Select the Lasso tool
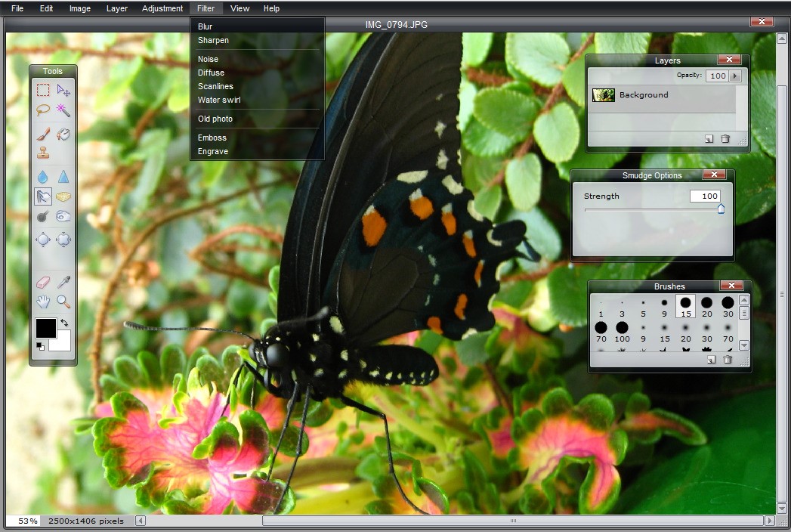 pos(43,110)
